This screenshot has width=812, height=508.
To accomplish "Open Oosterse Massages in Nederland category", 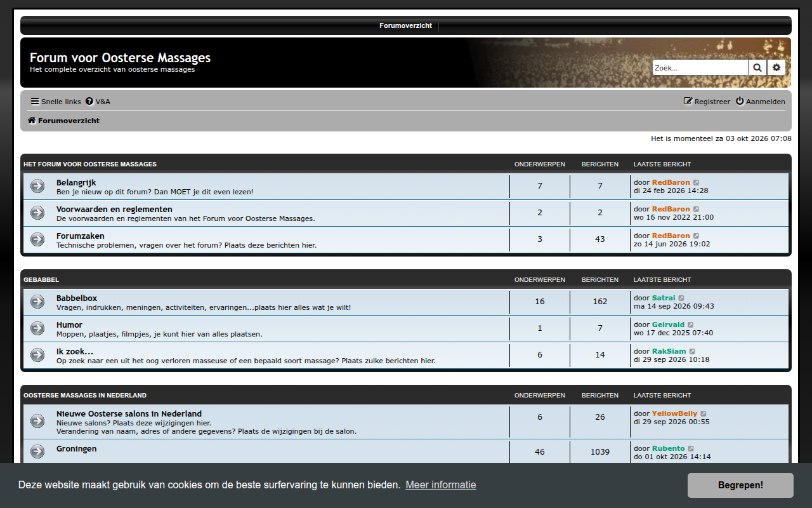I will point(85,395).
